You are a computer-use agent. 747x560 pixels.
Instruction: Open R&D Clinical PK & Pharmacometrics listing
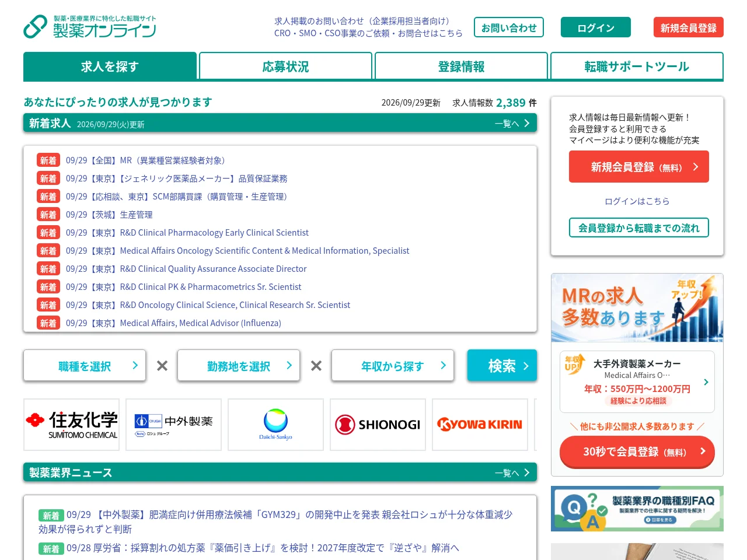point(184,287)
